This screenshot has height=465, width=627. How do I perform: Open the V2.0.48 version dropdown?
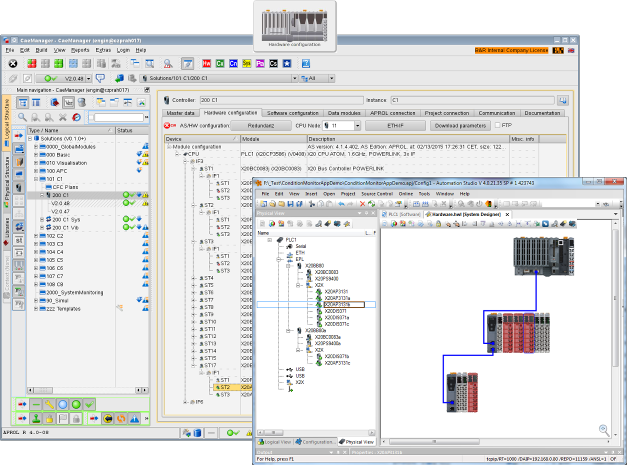pyautogui.click(x=89, y=78)
